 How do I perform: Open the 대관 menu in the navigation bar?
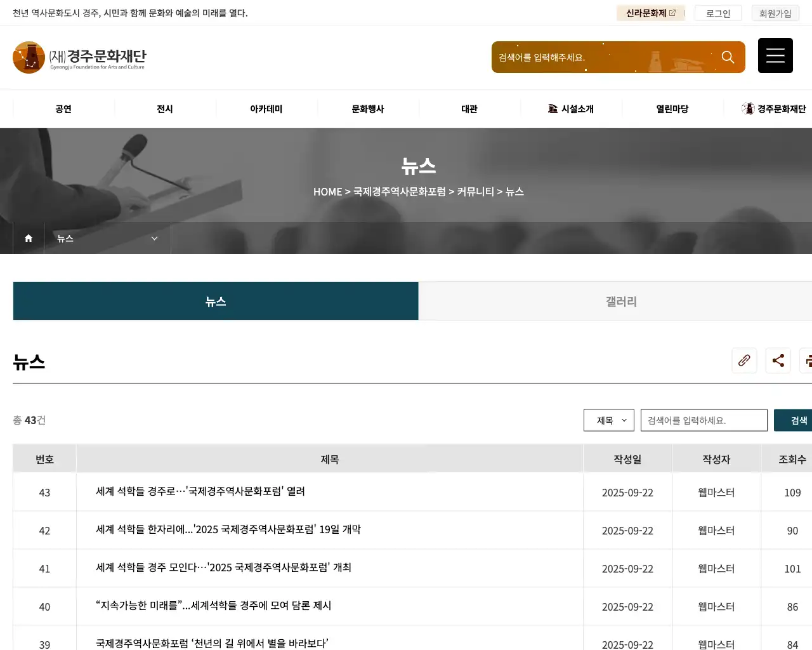tap(469, 108)
